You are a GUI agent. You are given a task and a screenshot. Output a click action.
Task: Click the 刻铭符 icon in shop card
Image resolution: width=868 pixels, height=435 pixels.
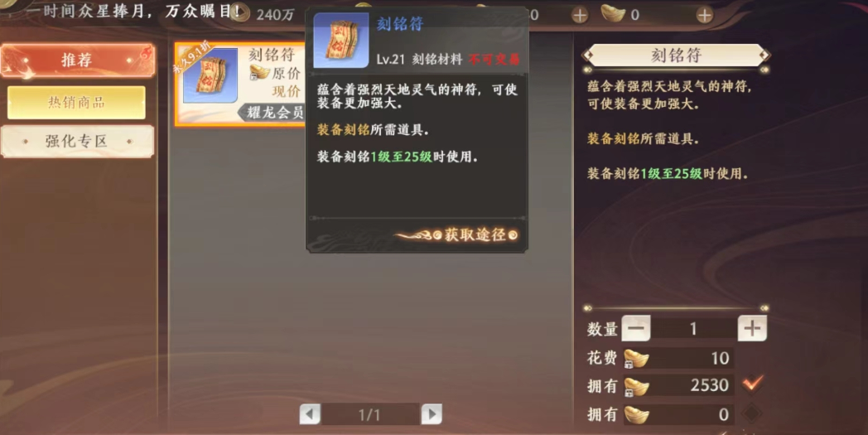tap(210, 75)
